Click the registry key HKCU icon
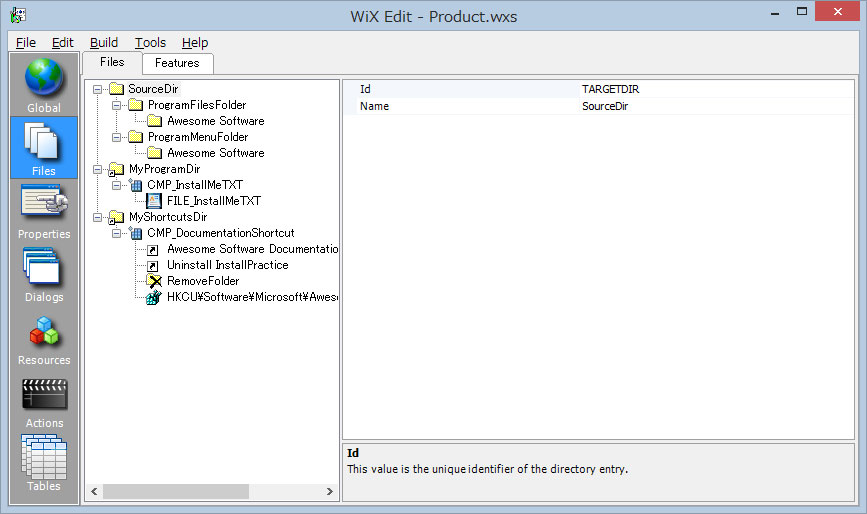 click(x=154, y=297)
